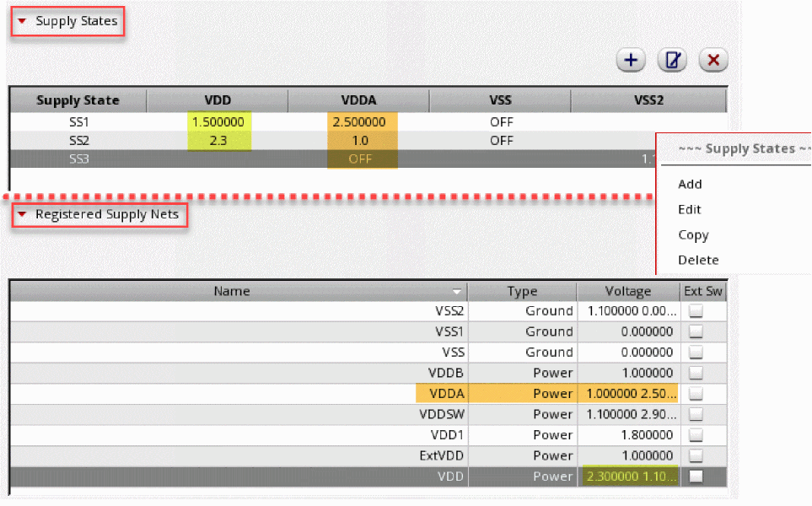Click the edit supply state pencil icon

click(x=672, y=60)
